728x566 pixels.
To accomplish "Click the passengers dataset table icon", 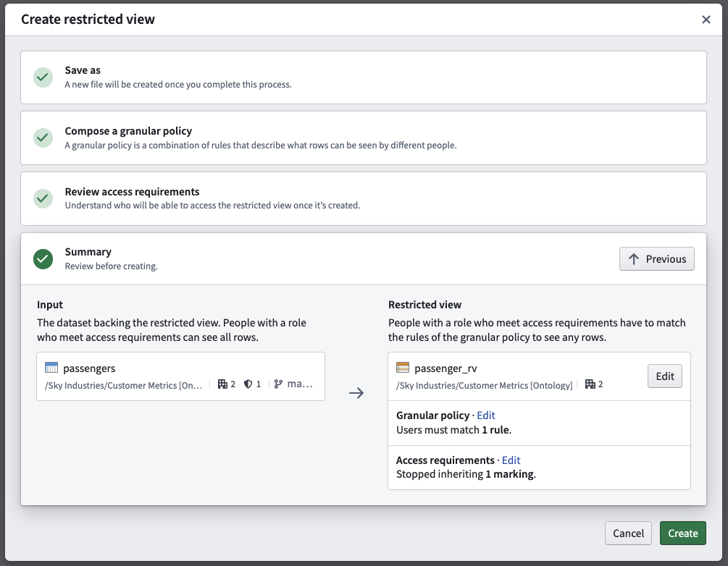I will click(51, 368).
